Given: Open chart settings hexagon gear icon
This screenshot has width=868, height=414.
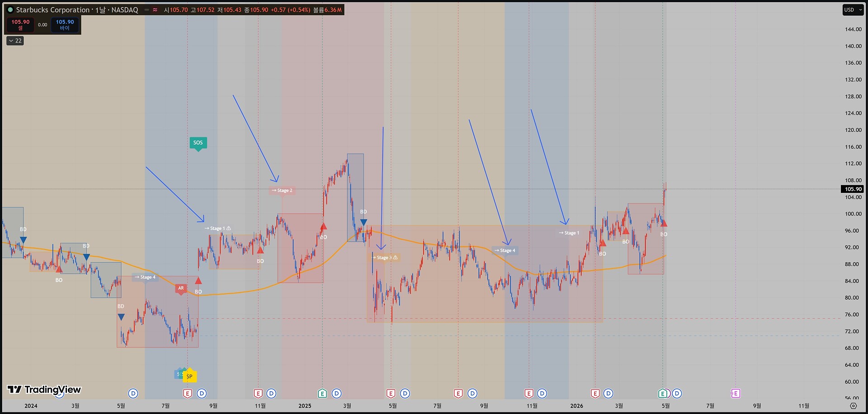Looking at the screenshot, I should click(853, 405).
